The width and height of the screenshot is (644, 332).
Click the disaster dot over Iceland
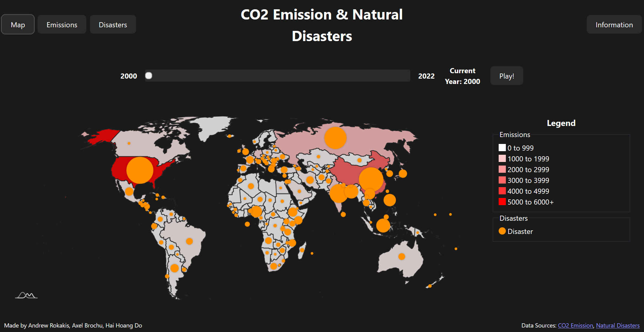pos(230,136)
